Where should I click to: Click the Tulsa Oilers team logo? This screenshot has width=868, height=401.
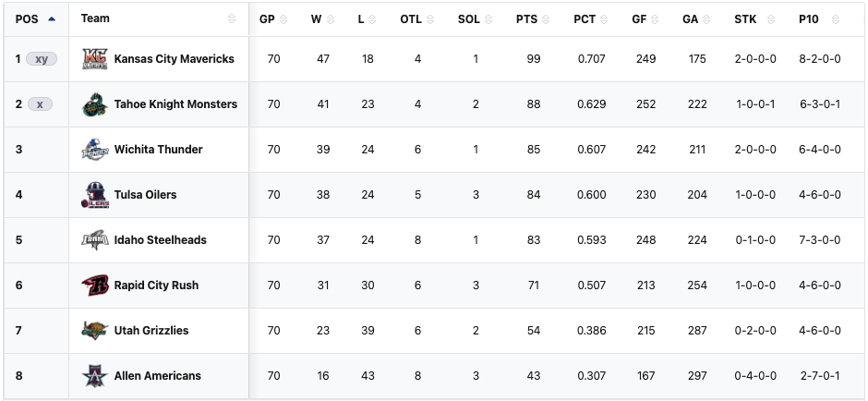click(x=95, y=195)
